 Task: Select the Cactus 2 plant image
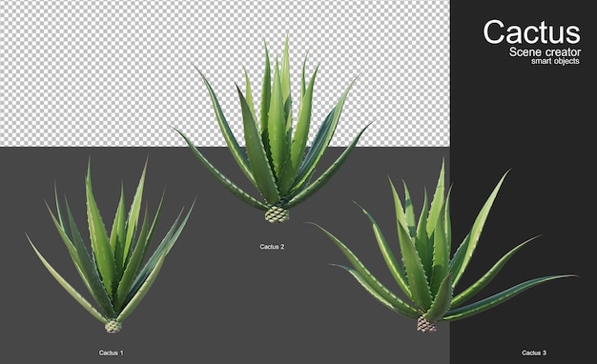pyautogui.click(x=272, y=130)
